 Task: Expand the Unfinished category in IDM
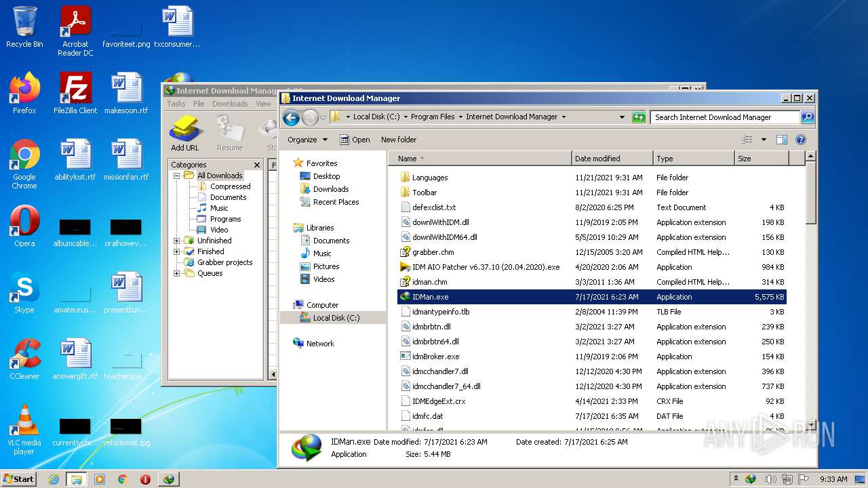click(x=177, y=241)
